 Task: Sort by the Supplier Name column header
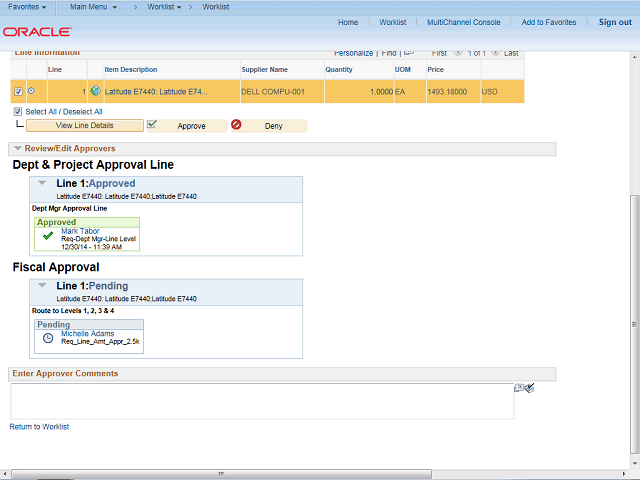pyautogui.click(x=264, y=69)
